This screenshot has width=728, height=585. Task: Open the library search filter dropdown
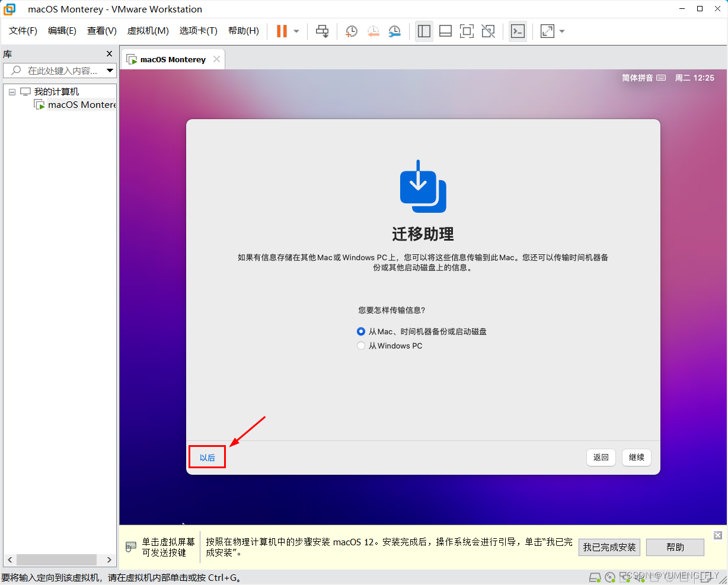coord(110,71)
